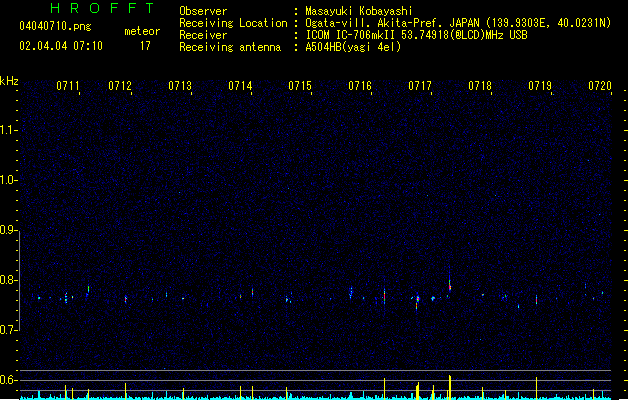Click the "Observer" field label
The image size is (629, 400).
(x=203, y=11)
